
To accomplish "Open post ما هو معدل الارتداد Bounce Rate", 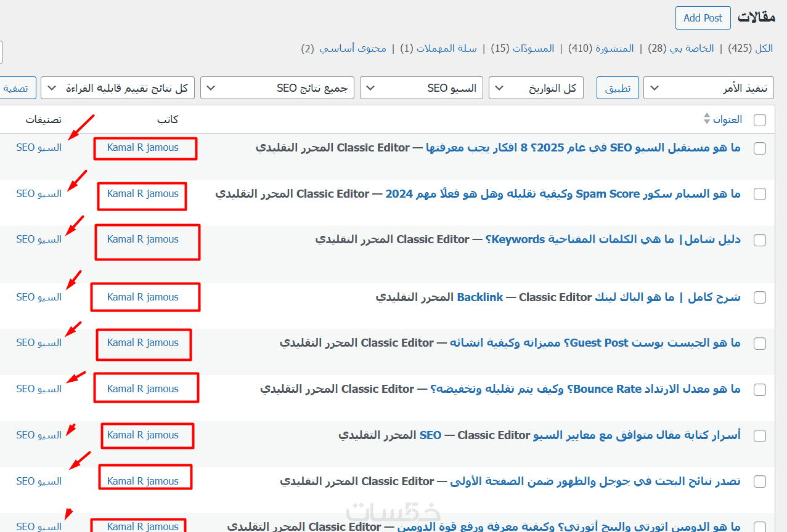I will (x=585, y=389).
